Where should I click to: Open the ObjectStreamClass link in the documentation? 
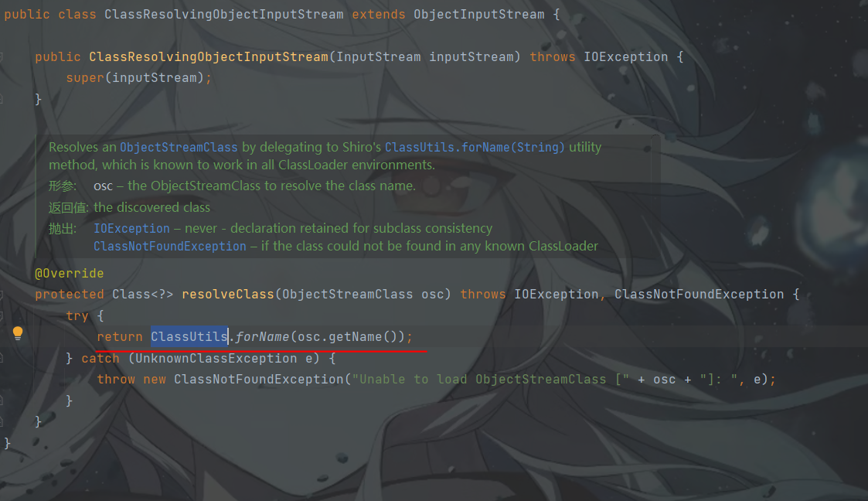(x=179, y=147)
